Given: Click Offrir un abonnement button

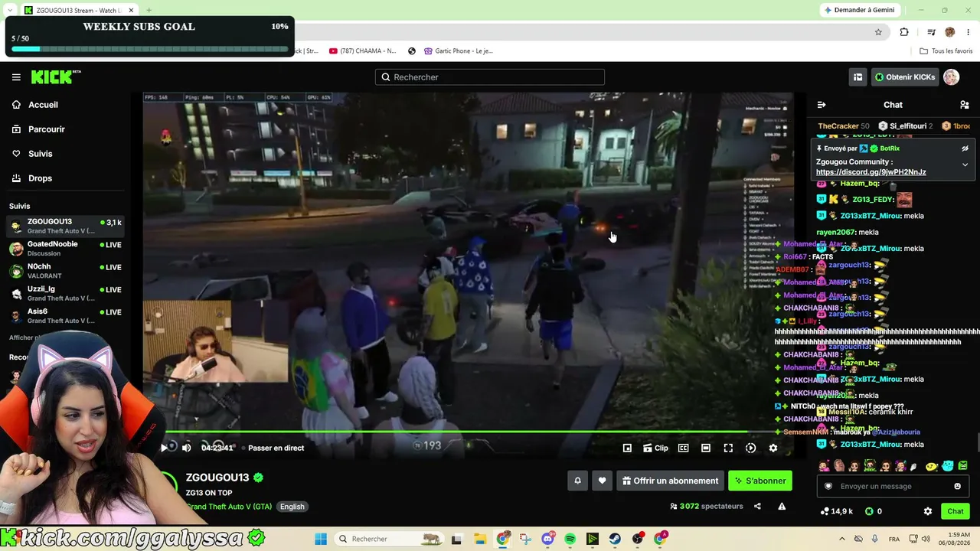Looking at the screenshot, I should coord(670,481).
